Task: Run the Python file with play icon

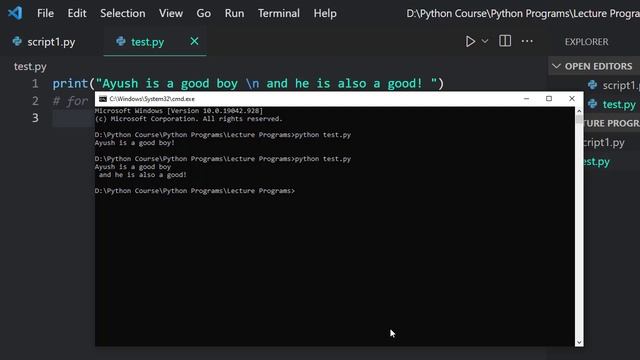Action: tap(470, 41)
